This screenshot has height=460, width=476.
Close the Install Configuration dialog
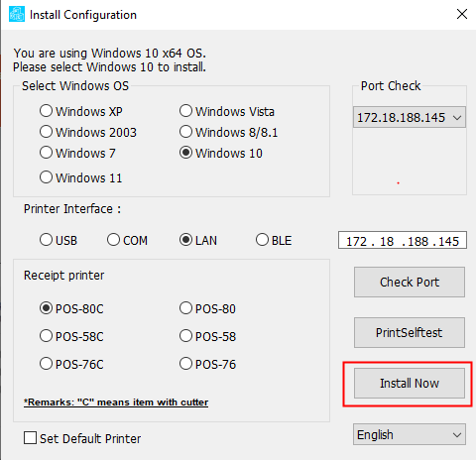click(x=462, y=14)
